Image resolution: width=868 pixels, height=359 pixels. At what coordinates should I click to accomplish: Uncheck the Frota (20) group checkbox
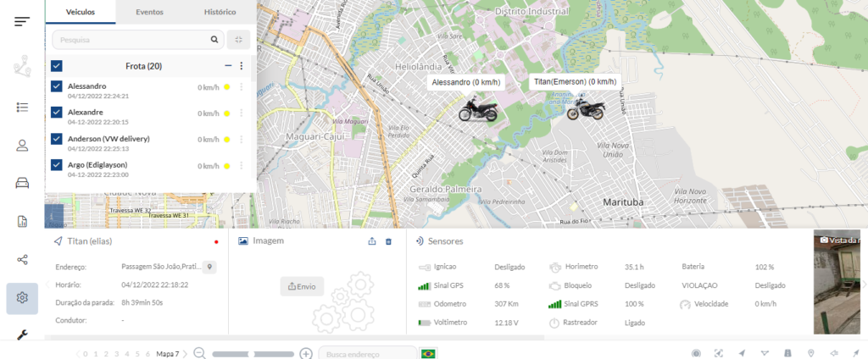click(57, 66)
